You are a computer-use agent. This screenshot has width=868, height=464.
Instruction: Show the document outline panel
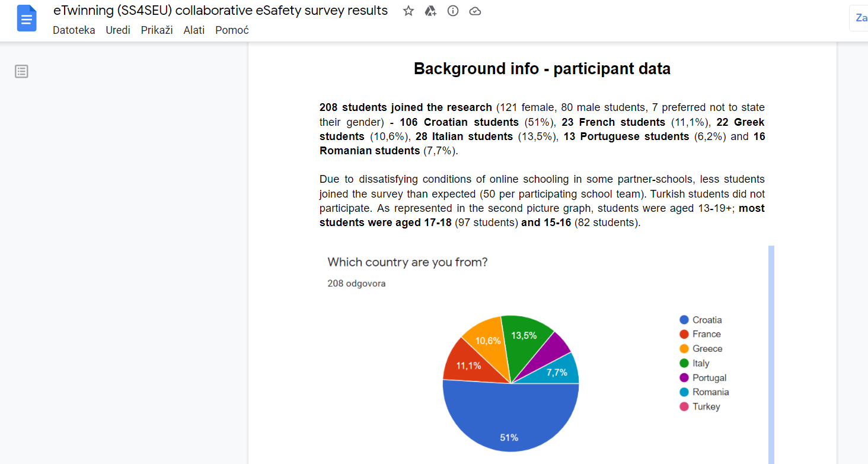pyautogui.click(x=21, y=72)
